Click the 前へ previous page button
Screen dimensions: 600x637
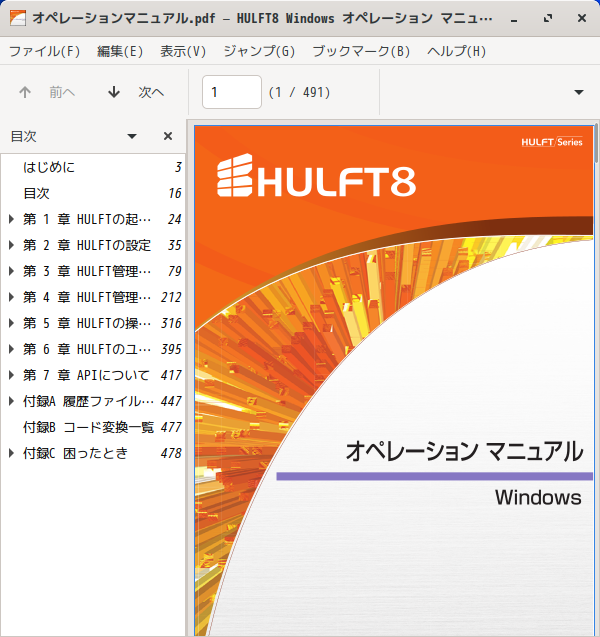tap(47, 92)
